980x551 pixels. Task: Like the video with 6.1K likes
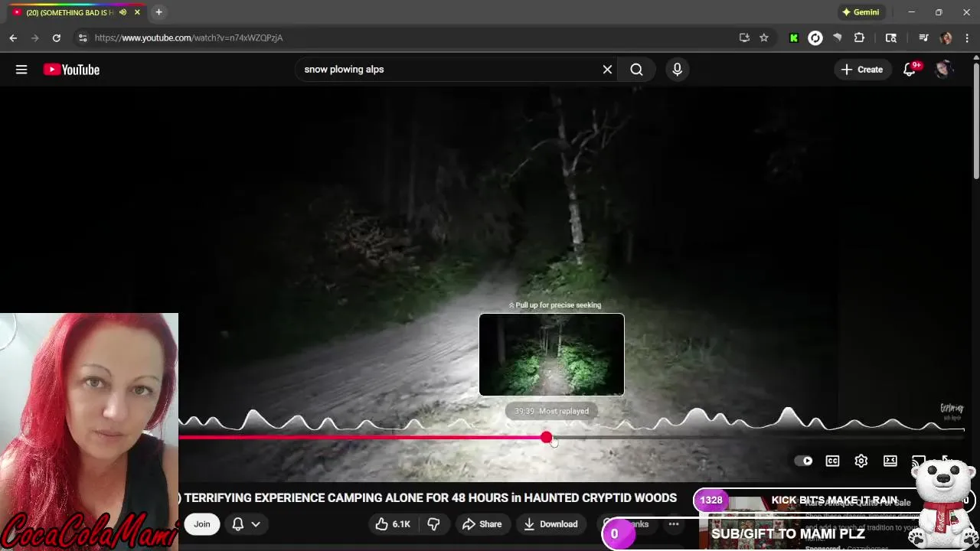tap(393, 524)
